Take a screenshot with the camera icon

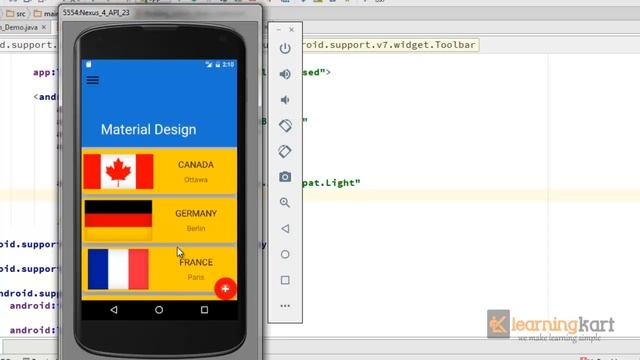(285, 177)
